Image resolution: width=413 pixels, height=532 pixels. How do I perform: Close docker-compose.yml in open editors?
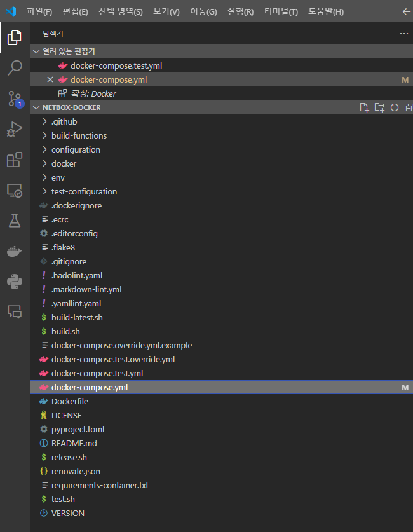click(x=50, y=79)
